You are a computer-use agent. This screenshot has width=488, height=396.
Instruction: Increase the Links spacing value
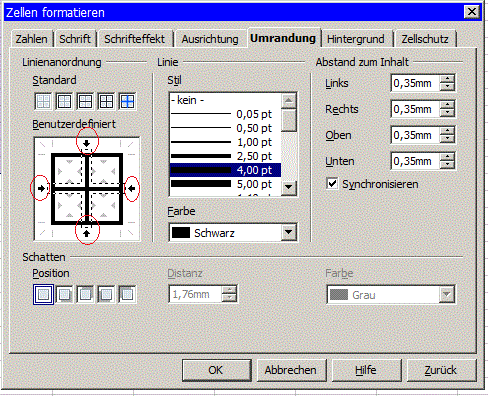click(447, 79)
